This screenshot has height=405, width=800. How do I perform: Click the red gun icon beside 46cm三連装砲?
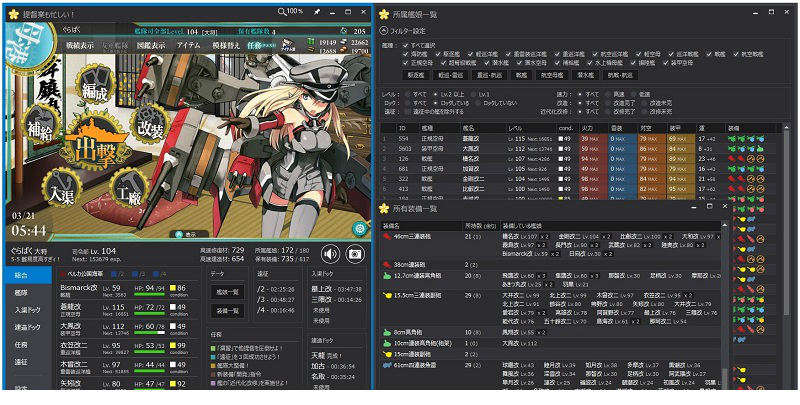tap(388, 237)
